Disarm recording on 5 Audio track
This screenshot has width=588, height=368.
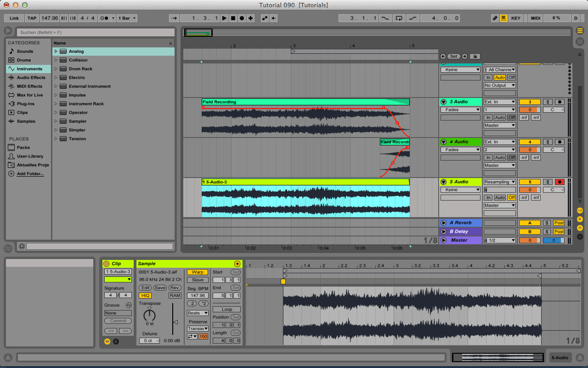[x=559, y=182]
